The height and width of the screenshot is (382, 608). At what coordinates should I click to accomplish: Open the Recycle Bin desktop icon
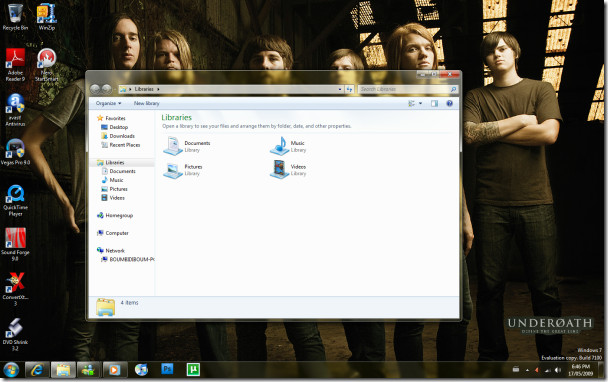point(15,16)
